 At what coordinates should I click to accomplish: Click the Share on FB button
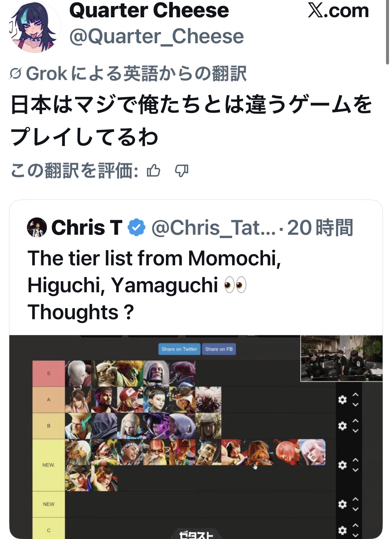[219, 349]
